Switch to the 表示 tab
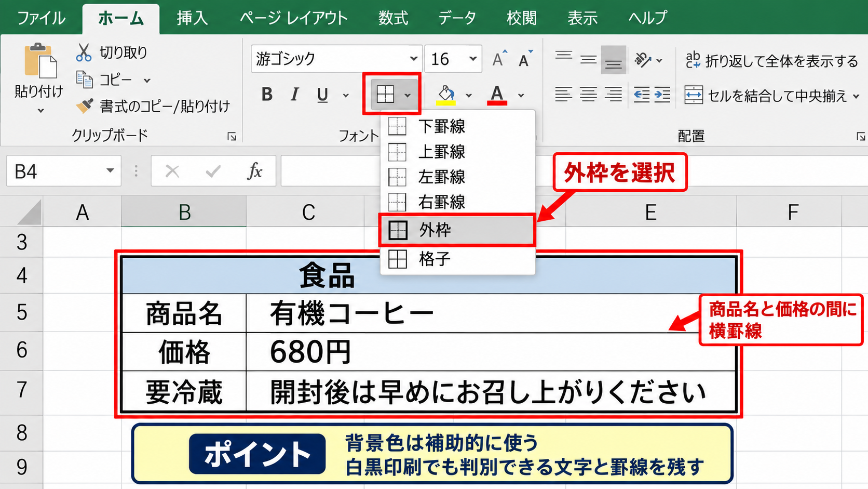 (x=582, y=18)
